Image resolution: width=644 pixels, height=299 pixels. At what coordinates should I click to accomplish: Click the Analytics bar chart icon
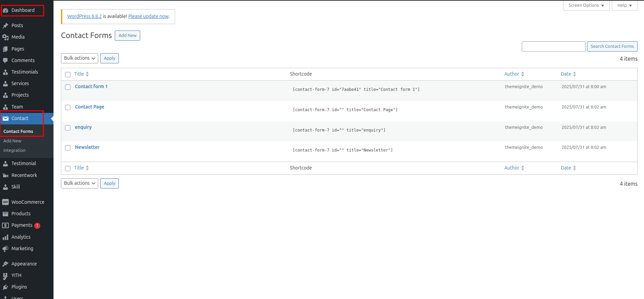pos(5,237)
